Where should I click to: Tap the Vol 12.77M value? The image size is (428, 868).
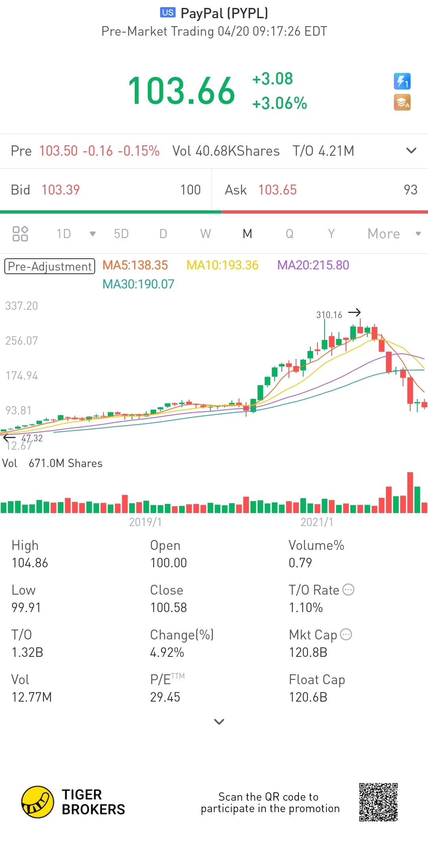point(32,697)
